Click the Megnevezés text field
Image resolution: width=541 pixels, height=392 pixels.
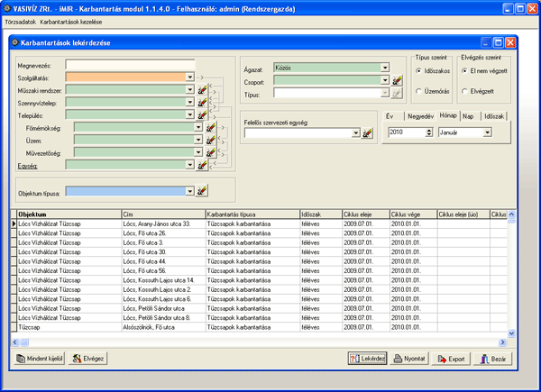click(x=130, y=65)
